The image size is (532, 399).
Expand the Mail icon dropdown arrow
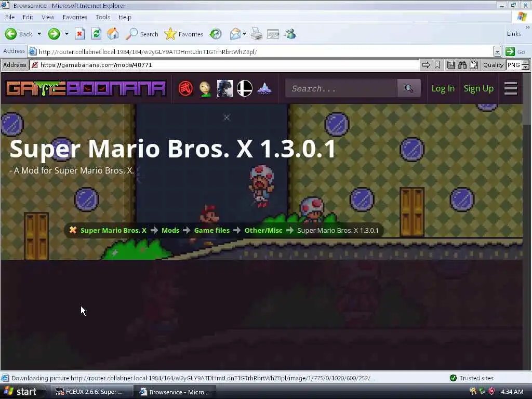coord(244,34)
